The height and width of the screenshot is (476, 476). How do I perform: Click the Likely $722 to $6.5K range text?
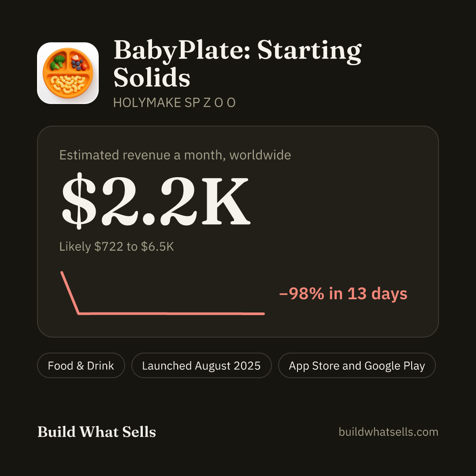[116, 246]
